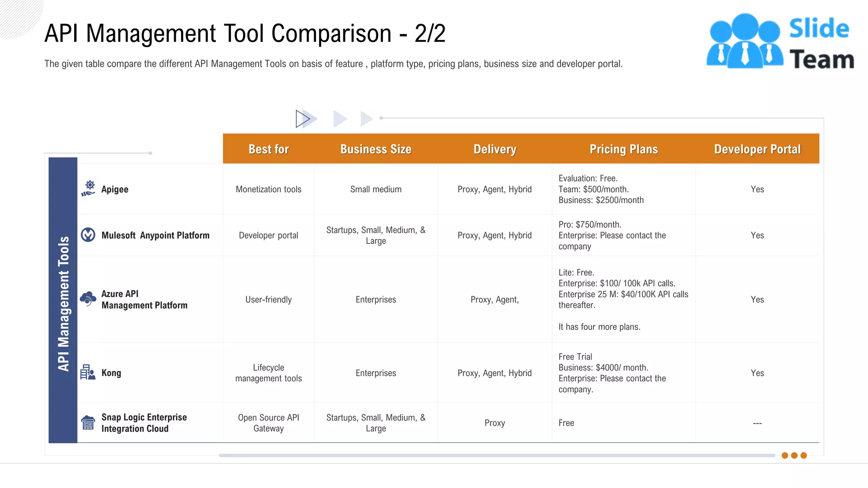Select the Business Size column header
Viewport: 868px width, 488px height.
pyautogui.click(x=376, y=149)
